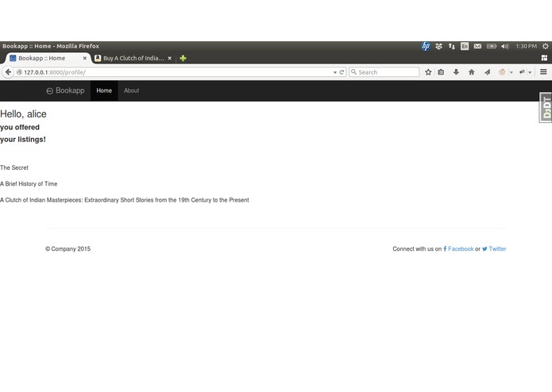
Task: Click the browser back arrow button
Action: point(8,72)
